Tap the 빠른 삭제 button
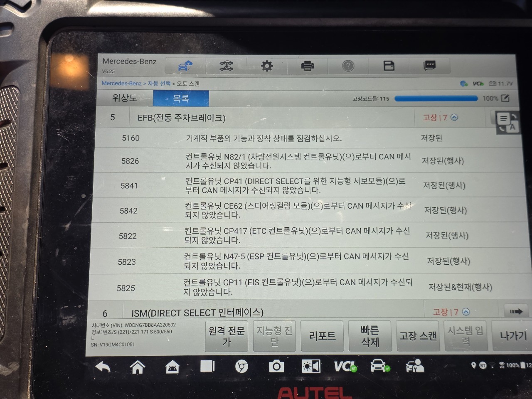The image size is (532, 399). coord(370,336)
